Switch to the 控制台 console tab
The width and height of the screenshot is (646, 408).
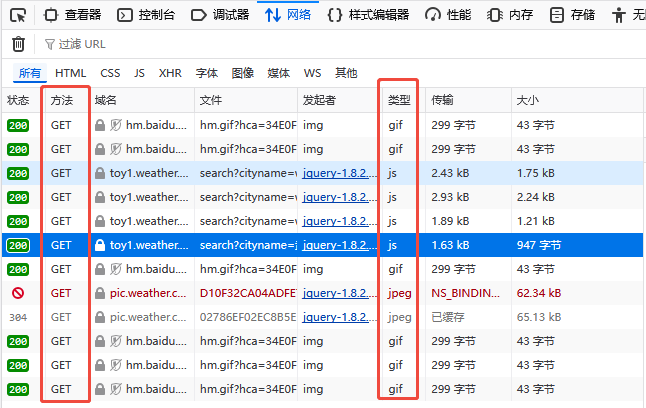point(147,15)
